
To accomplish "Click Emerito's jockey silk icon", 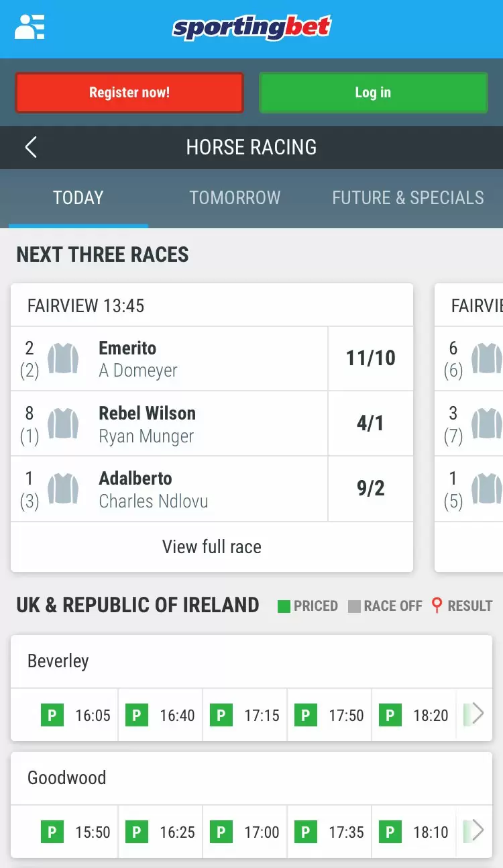I will coord(63,358).
